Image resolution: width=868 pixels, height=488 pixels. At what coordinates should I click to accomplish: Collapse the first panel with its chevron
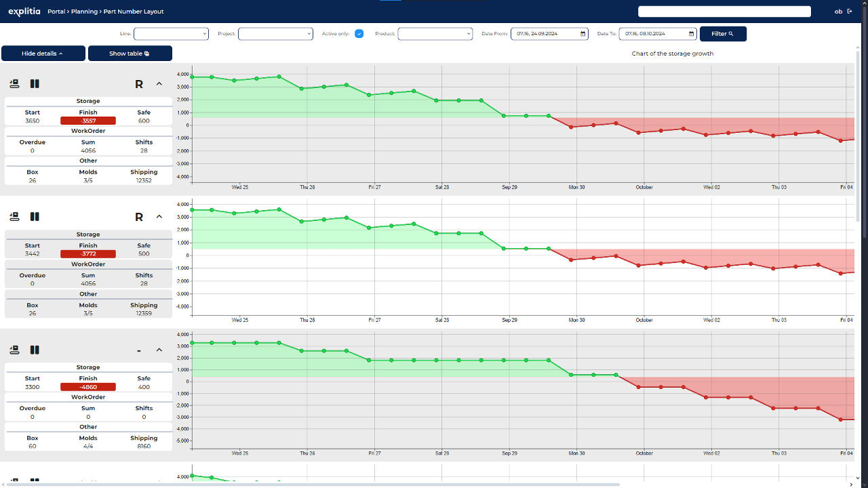click(x=159, y=84)
